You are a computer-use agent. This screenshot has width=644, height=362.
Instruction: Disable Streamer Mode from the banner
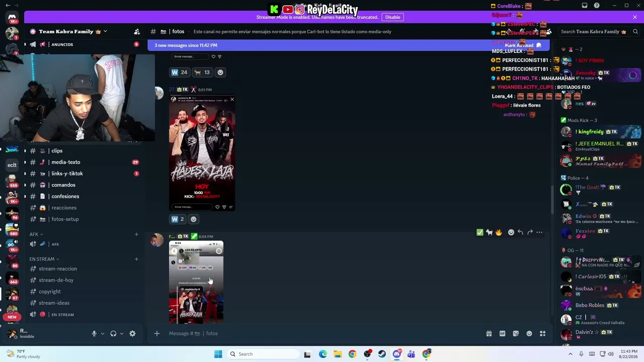392,17
